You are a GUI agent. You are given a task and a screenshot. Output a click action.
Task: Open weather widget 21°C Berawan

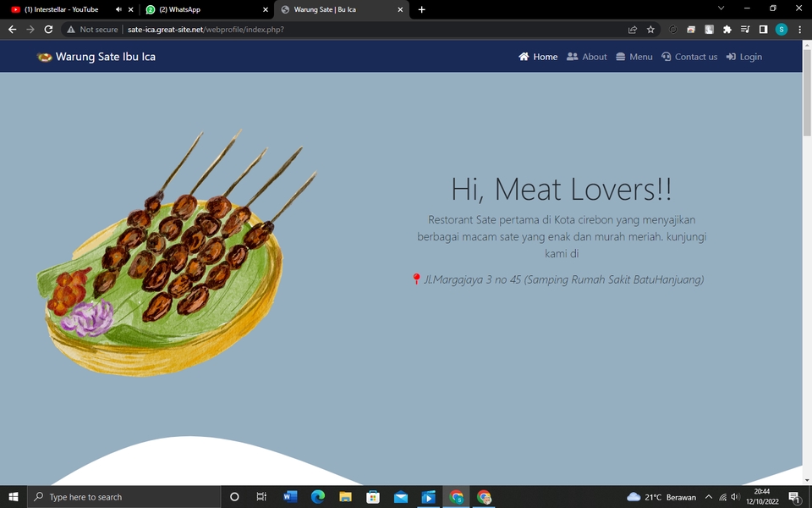coord(661,497)
